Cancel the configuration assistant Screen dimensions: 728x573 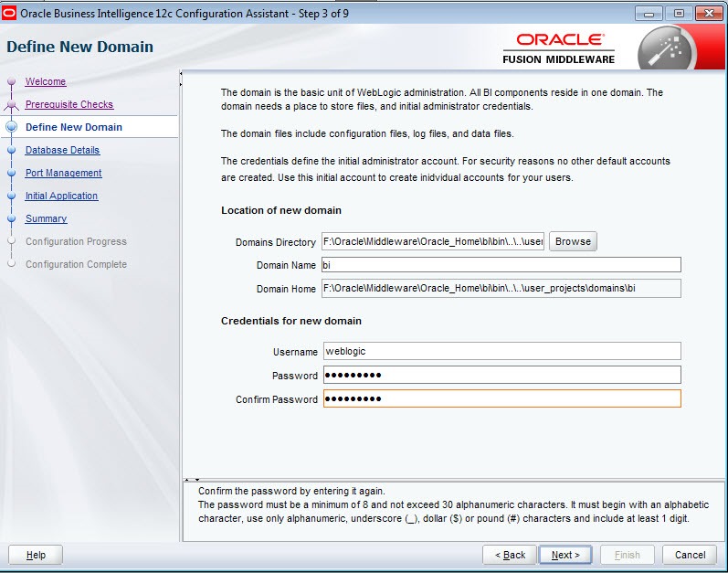(690, 555)
